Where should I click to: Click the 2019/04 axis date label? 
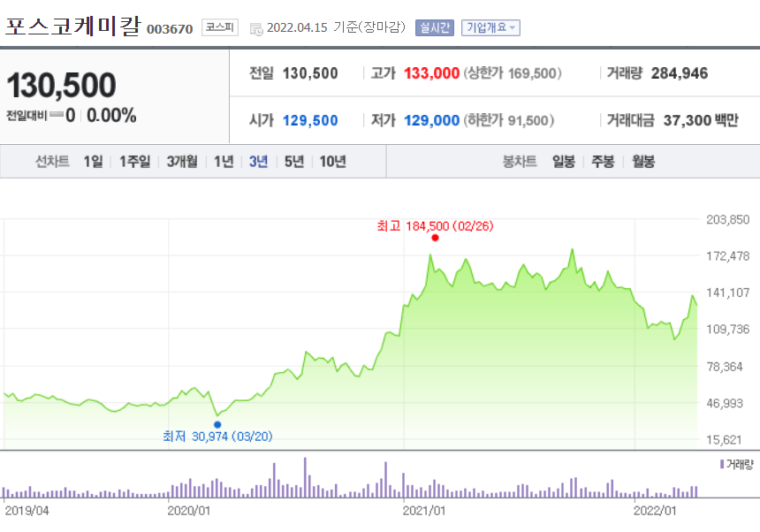27,511
